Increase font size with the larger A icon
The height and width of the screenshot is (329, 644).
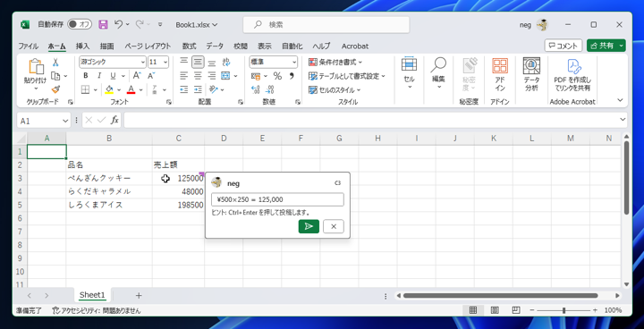[137, 76]
